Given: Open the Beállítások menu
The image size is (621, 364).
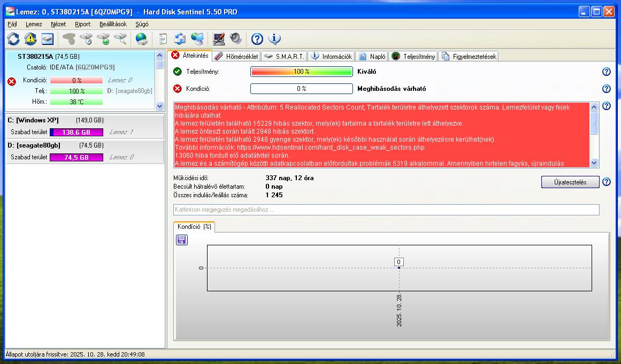Looking at the screenshot, I should [113, 24].
